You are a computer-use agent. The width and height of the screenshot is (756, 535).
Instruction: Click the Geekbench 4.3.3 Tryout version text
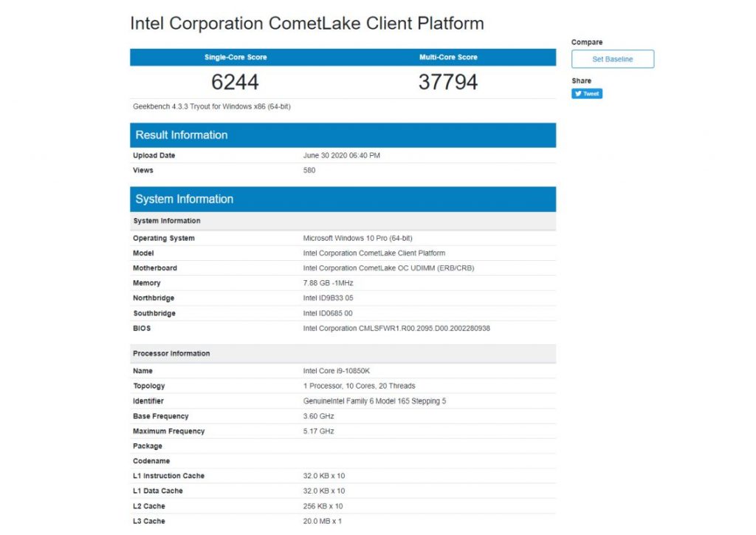(x=211, y=106)
